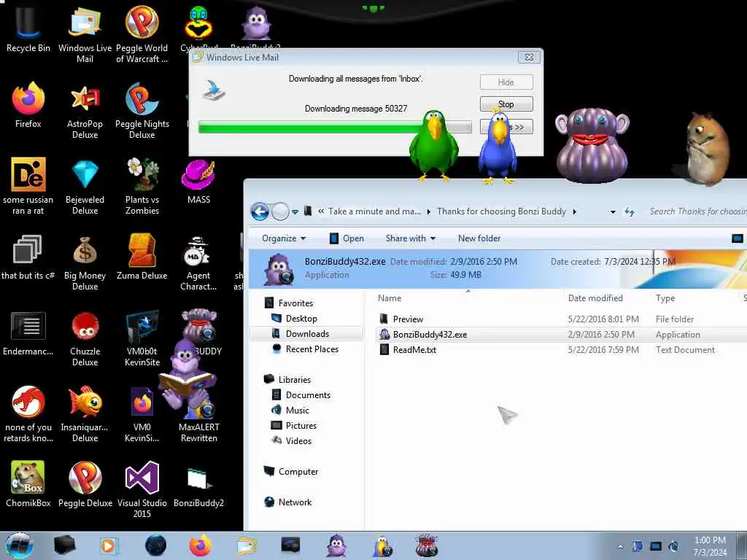Viewport: 747px width, 560px height.
Task: Open the VM0 KevinSite Firefox shortcut
Action: pyautogui.click(x=142, y=414)
